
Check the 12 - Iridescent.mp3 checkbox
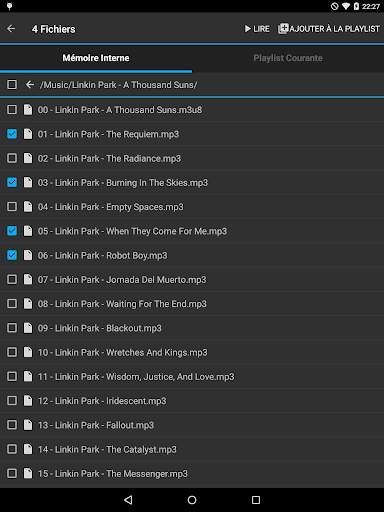12,401
